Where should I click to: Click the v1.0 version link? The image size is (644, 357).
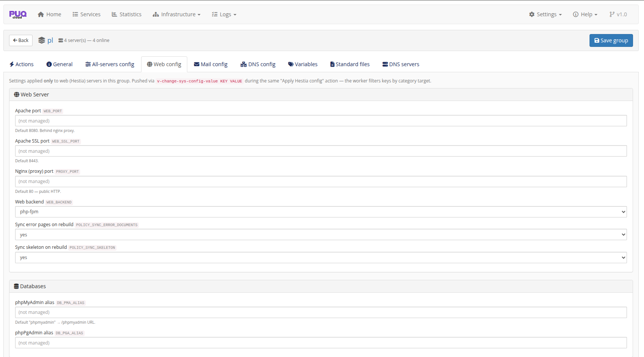(618, 14)
